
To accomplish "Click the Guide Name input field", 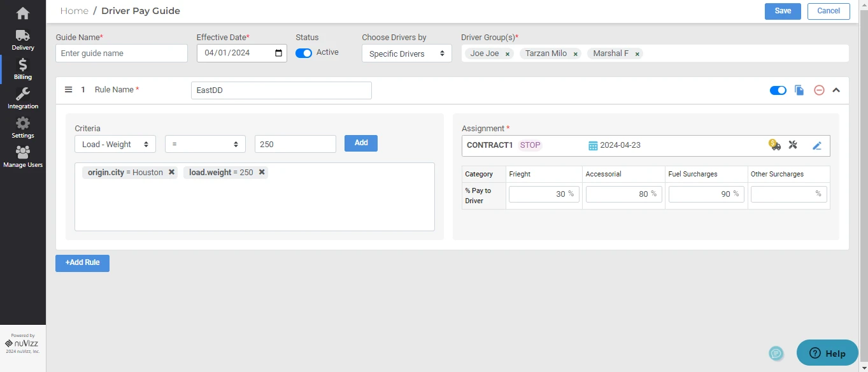I will (122, 54).
